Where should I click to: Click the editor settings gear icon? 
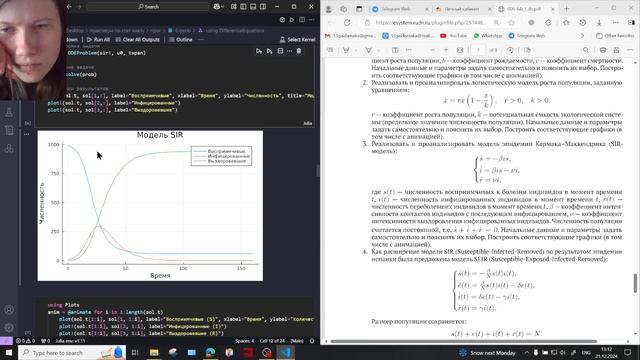click(282, 20)
